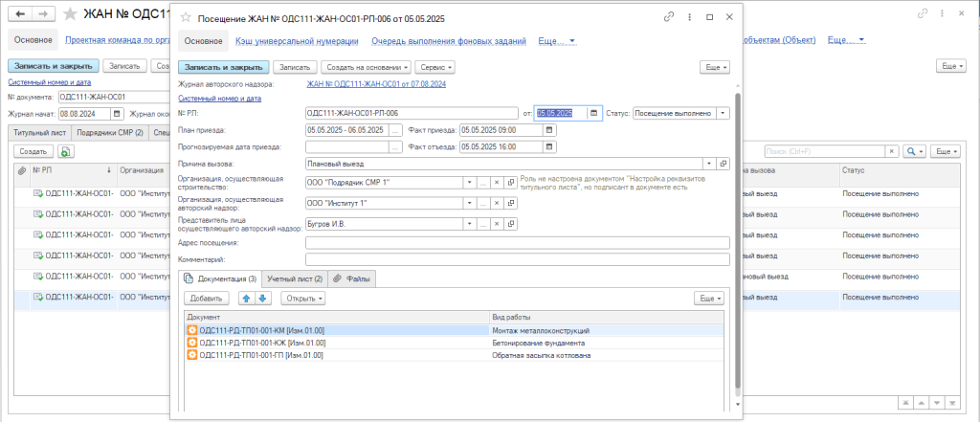Copy link icon in Посещение dialog title
The image size is (980, 422).
tap(669, 17)
